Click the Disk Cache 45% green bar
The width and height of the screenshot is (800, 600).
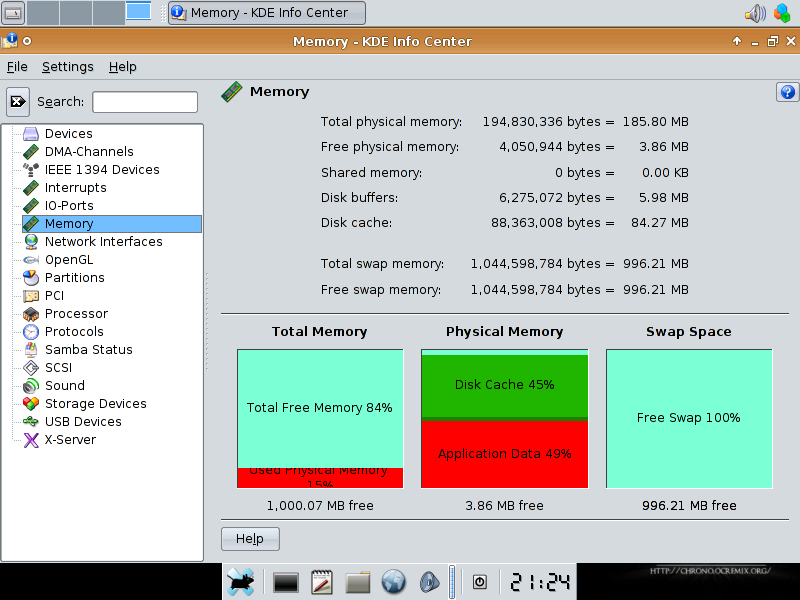click(x=505, y=386)
